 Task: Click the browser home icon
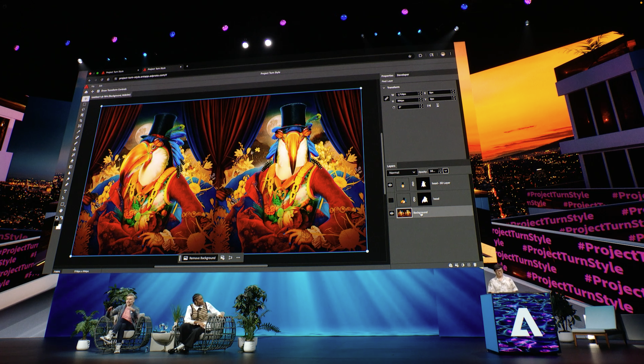[x=108, y=79]
